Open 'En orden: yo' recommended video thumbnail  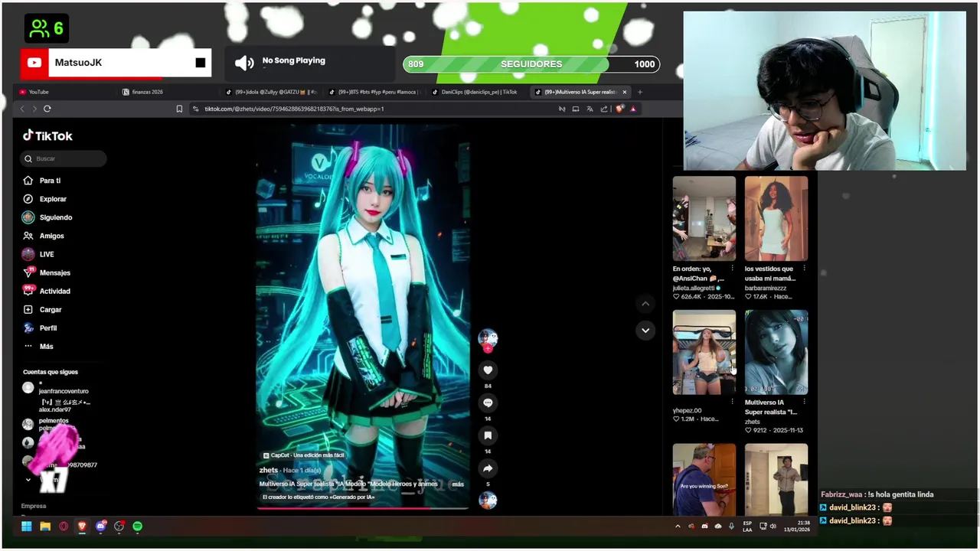[x=704, y=218]
